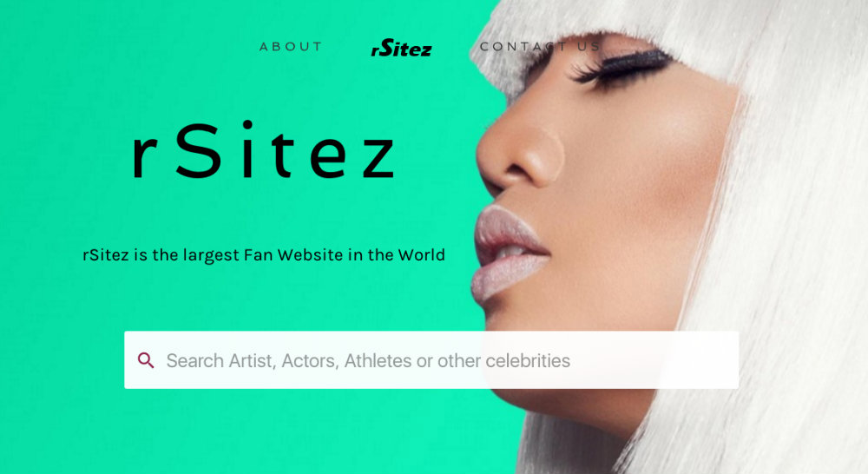Open the Contact Us page
The height and width of the screenshot is (474, 868).
(x=540, y=47)
